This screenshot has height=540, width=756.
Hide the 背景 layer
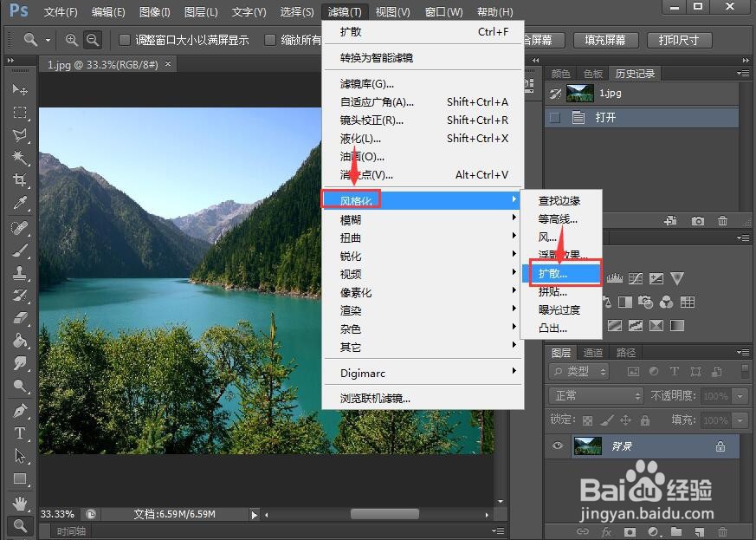click(x=557, y=446)
